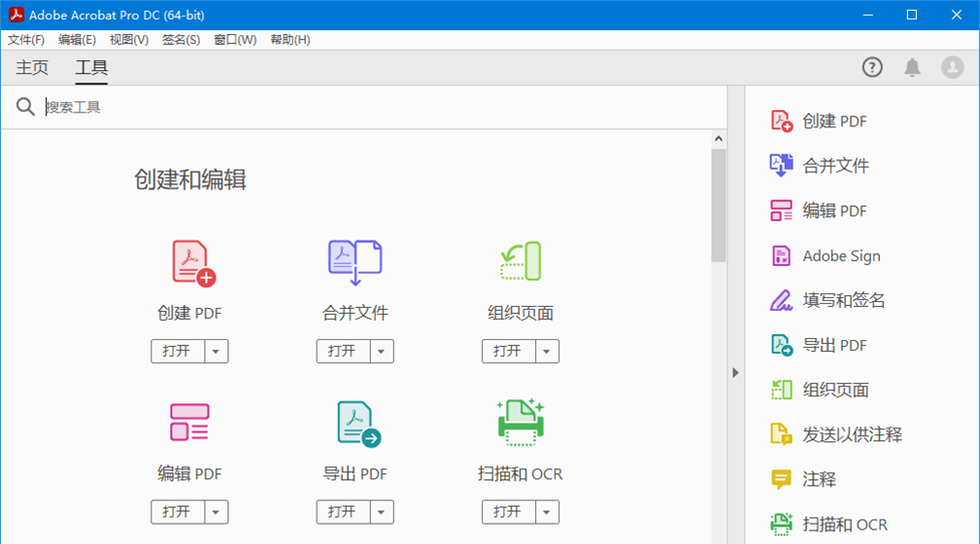The height and width of the screenshot is (544, 980).
Task: Click the 创建和编辑 section heading
Action: [190, 180]
